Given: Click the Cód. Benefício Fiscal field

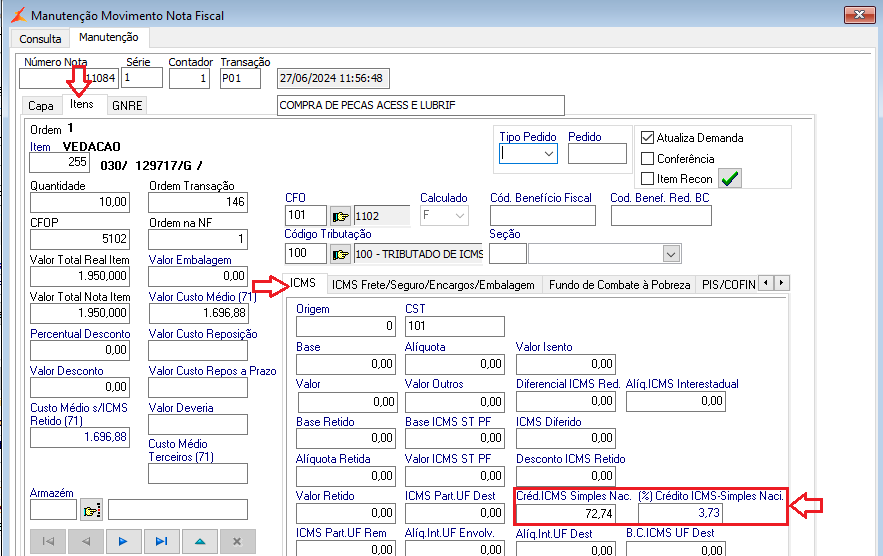Looking at the screenshot, I should click(x=542, y=216).
